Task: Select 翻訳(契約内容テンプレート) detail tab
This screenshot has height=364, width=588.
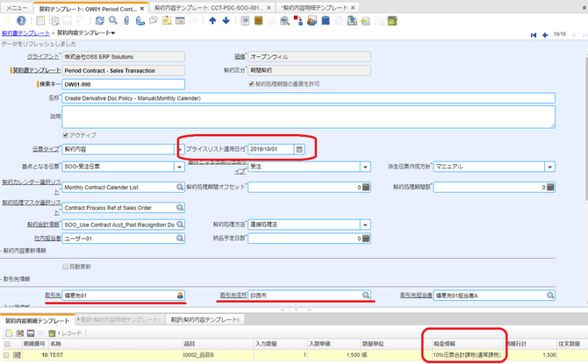Action: click(x=205, y=320)
